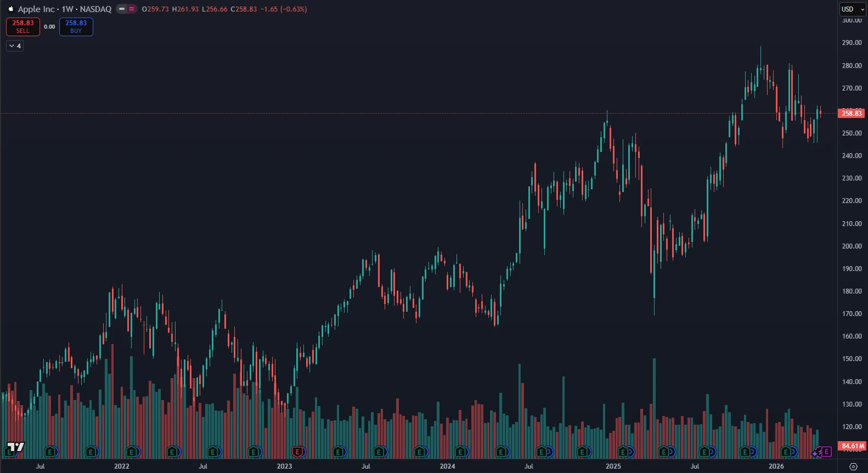Open the first earnings marker after the 2024 label
The width and height of the screenshot is (868, 473).
click(460, 452)
